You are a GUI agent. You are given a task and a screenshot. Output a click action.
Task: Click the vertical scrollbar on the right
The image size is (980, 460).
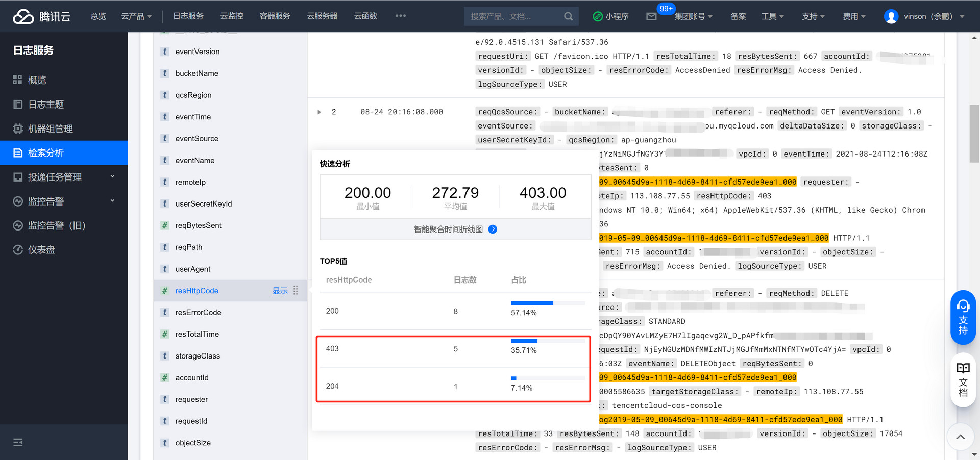(974, 134)
